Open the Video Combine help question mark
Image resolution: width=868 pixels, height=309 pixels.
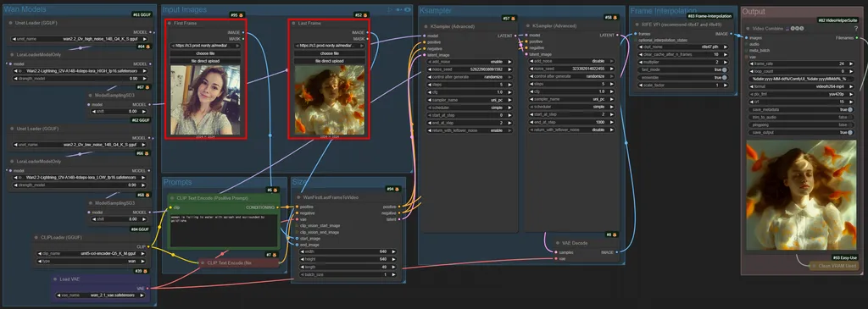click(856, 29)
